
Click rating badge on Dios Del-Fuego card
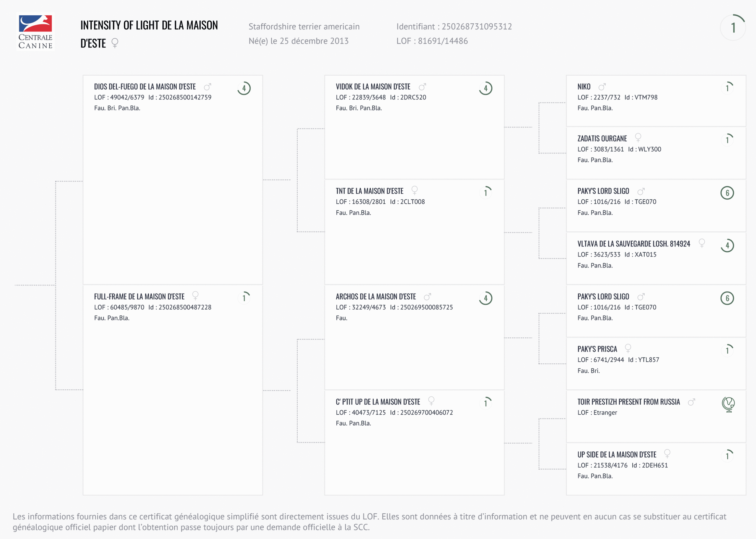244,88
